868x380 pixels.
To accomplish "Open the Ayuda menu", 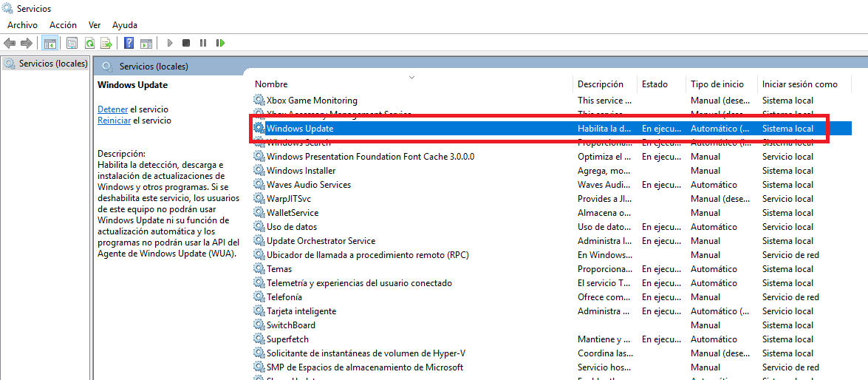I will click(x=125, y=25).
